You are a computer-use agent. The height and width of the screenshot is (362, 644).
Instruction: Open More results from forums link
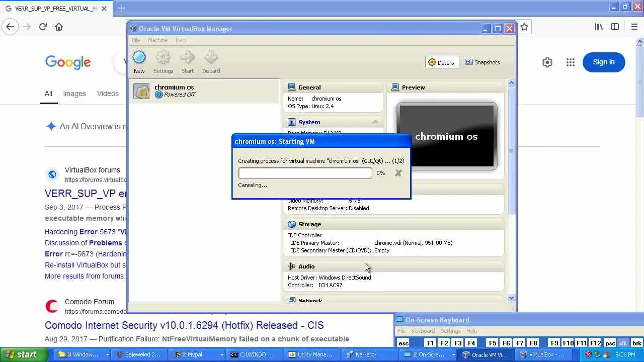85,276
